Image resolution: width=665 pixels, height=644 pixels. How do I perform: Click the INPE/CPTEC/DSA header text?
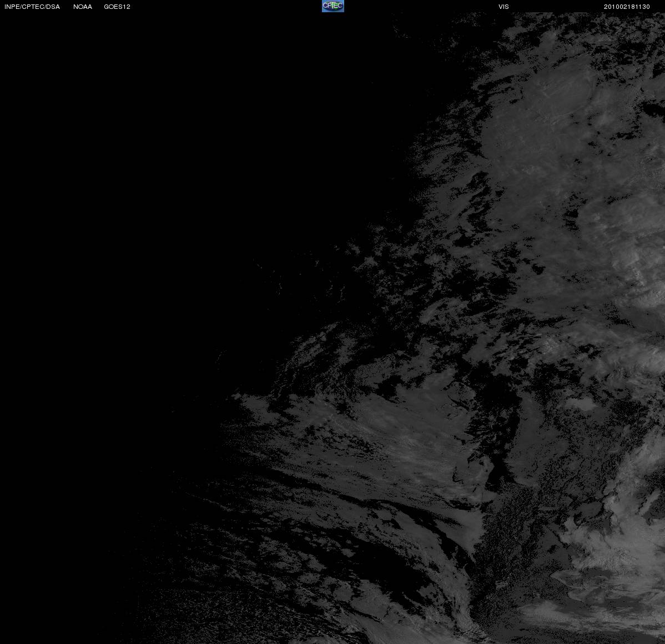32,7
